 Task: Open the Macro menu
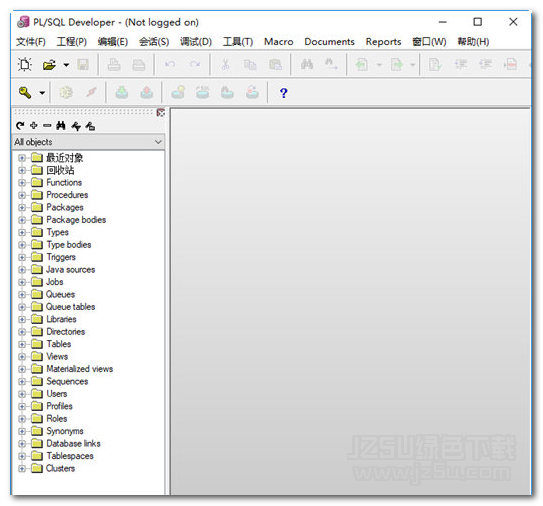(x=278, y=42)
